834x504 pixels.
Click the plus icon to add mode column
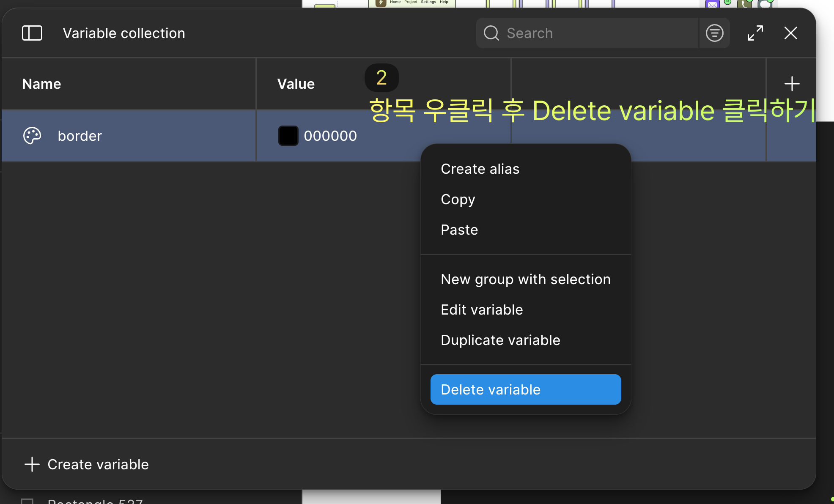[792, 84]
